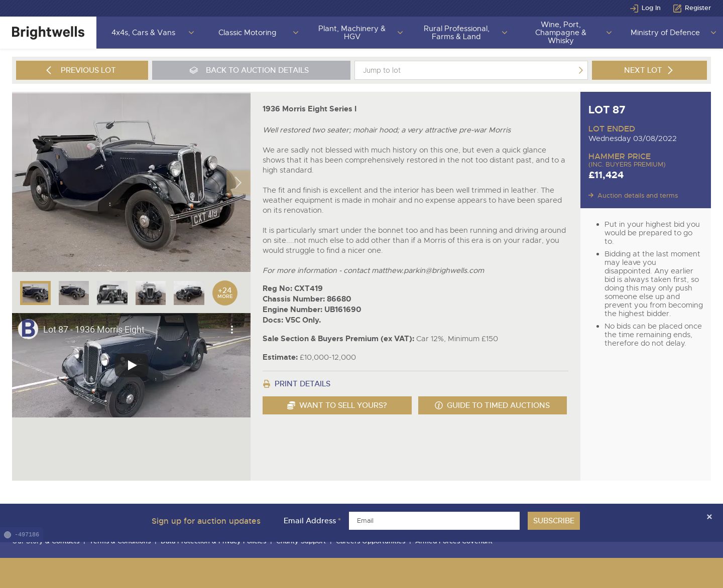
Task: Open the Lot 87 - 1936 Morris Eight video title
Action: pos(94,330)
